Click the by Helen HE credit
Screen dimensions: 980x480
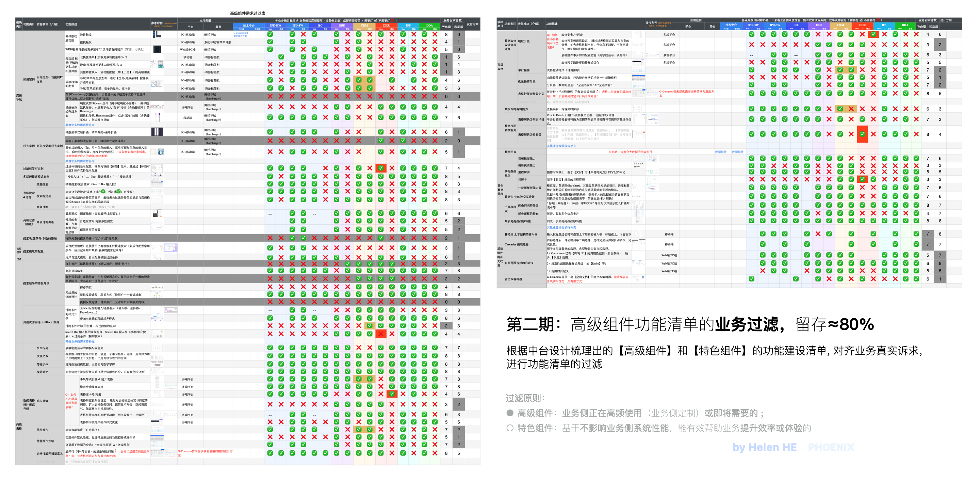pos(765,447)
